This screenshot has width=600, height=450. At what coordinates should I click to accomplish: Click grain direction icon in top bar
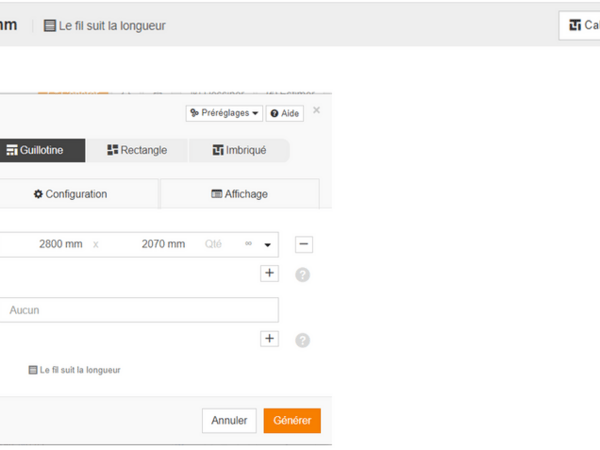click(50, 26)
